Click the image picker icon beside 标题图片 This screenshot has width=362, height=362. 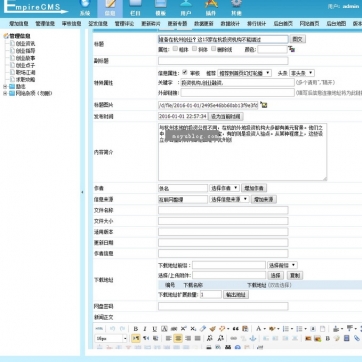click(x=264, y=105)
